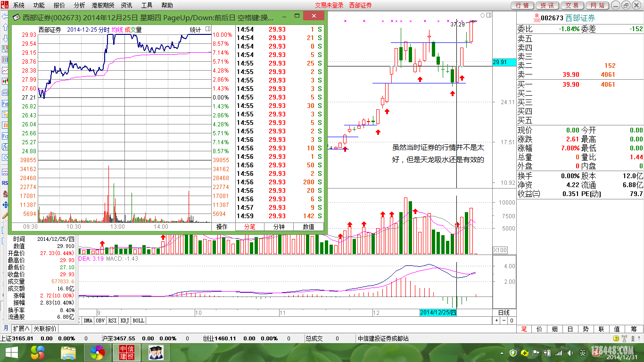Viewport: 644px width, 362px height.
Task: Select the OBV indicator tab
Action: click(x=100, y=321)
